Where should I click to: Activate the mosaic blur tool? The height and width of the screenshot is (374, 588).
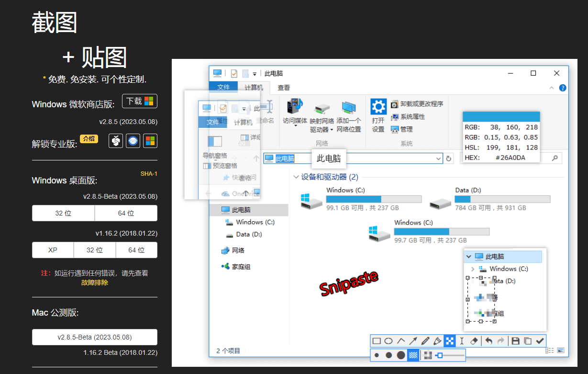coord(449,340)
